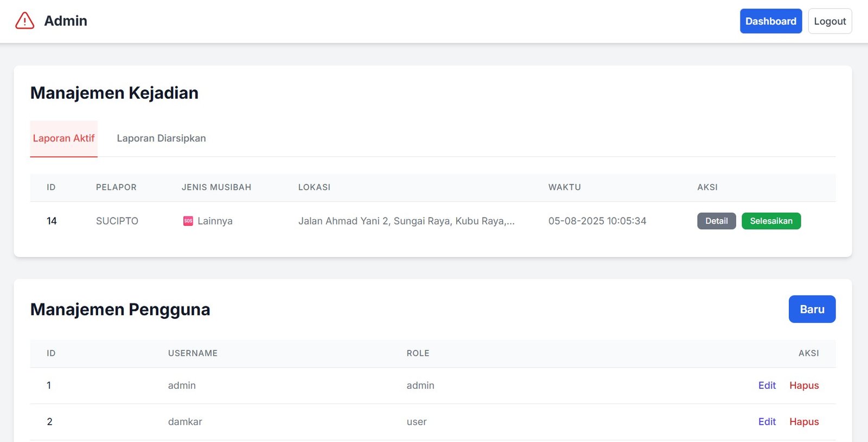Image resolution: width=868 pixels, height=442 pixels.
Task: Edit the admin user account
Action: 767,386
